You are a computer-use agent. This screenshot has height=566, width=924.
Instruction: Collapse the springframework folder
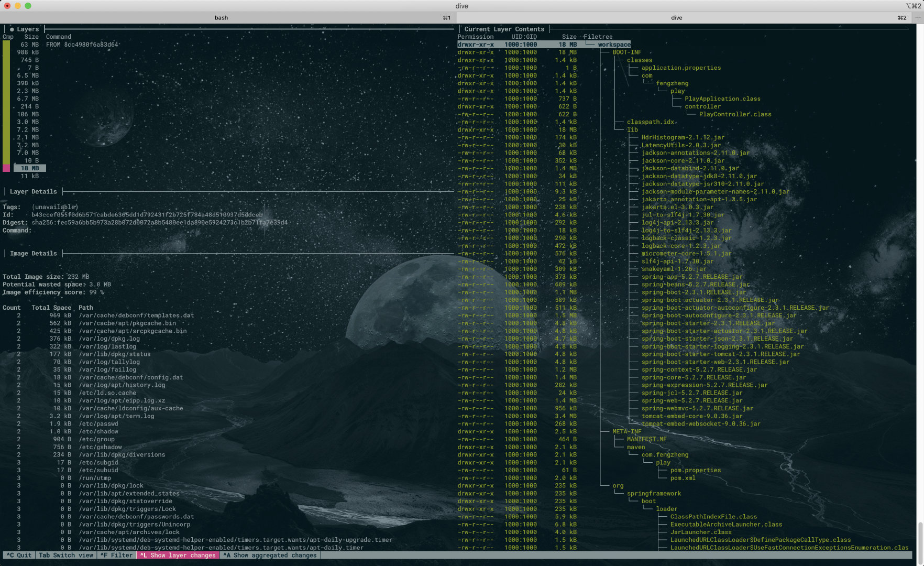[x=654, y=494]
